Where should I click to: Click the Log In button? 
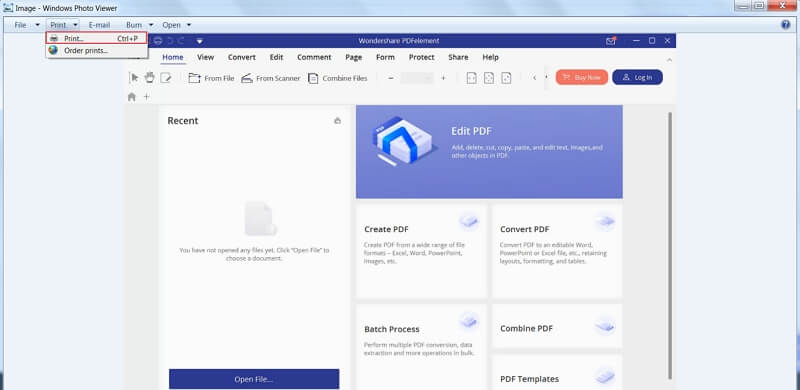(x=637, y=77)
